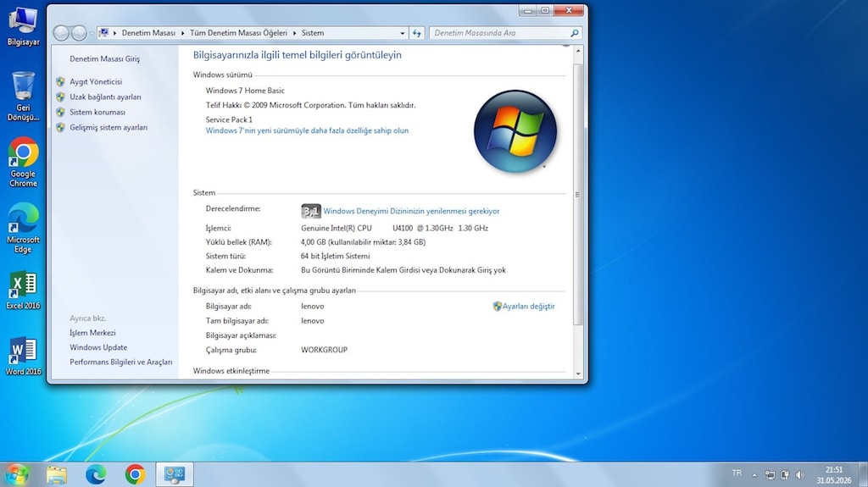Screen dimensions: 868x487
Task: Open Gelişmiş sistem ayarları
Action: (x=108, y=127)
